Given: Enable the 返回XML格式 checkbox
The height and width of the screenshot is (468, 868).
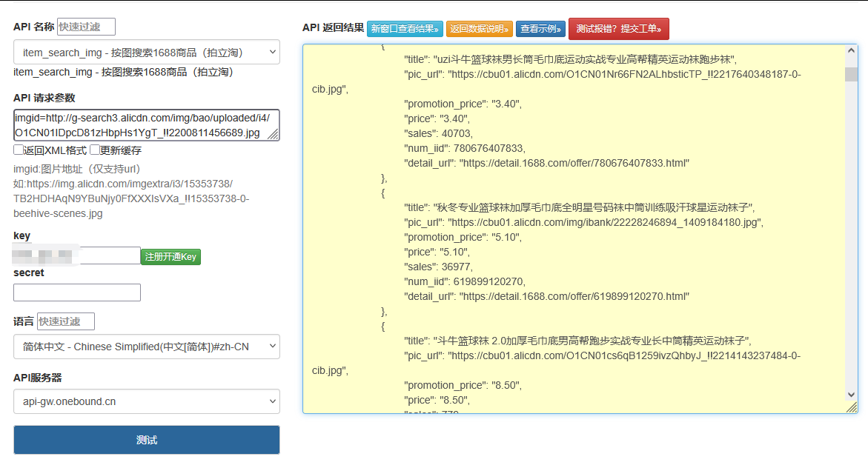Looking at the screenshot, I should tap(19, 150).
